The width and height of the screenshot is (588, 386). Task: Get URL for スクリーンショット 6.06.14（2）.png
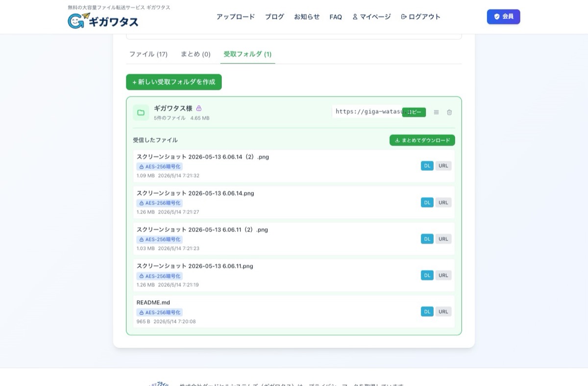point(443,166)
